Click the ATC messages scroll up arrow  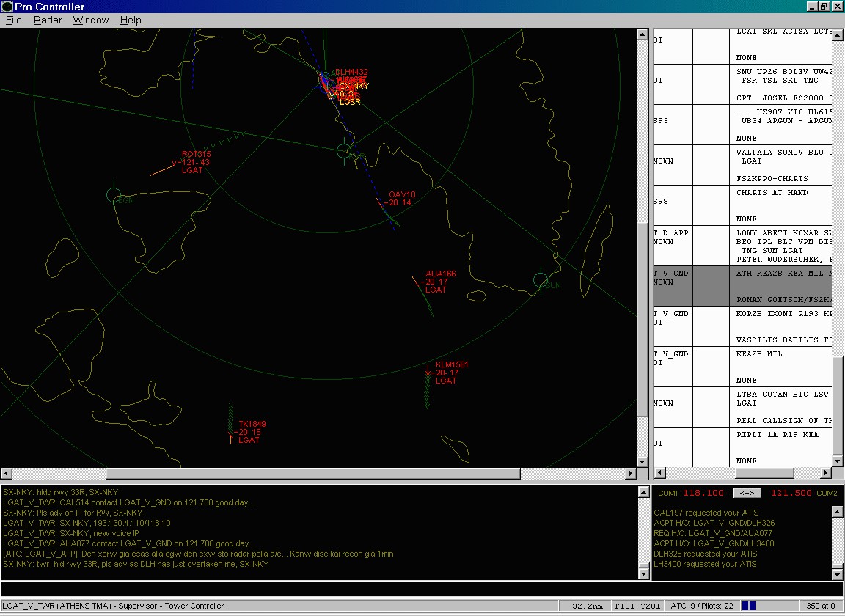point(837,511)
